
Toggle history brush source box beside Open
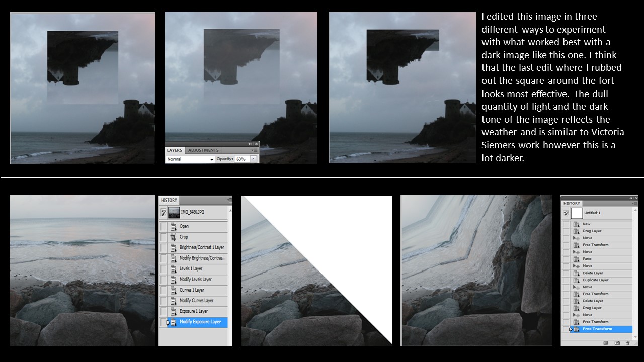tap(164, 226)
